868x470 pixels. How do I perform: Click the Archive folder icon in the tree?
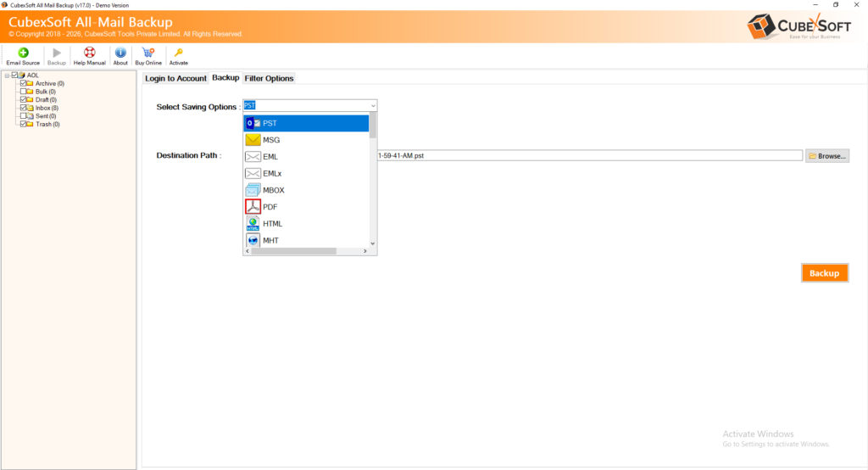[x=30, y=83]
